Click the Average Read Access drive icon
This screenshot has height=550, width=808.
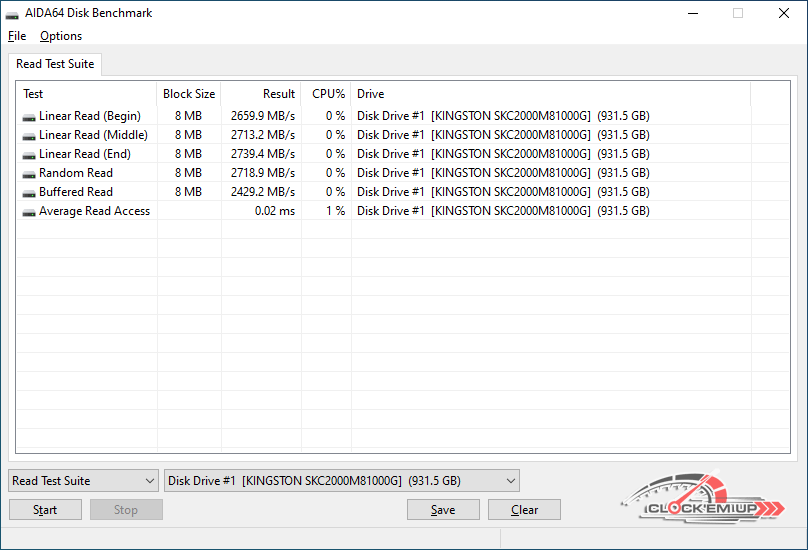(x=29, y=212)
